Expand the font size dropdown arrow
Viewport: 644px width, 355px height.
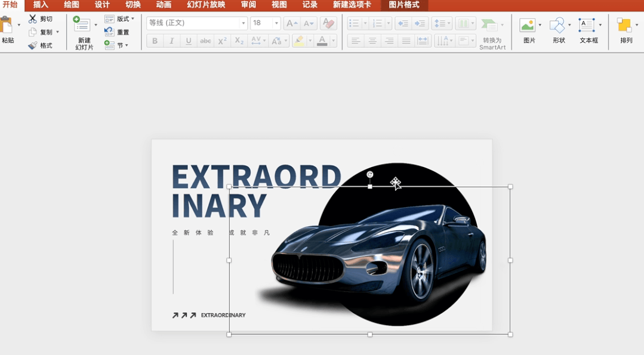pyautogui.click(x=276, y=23)
